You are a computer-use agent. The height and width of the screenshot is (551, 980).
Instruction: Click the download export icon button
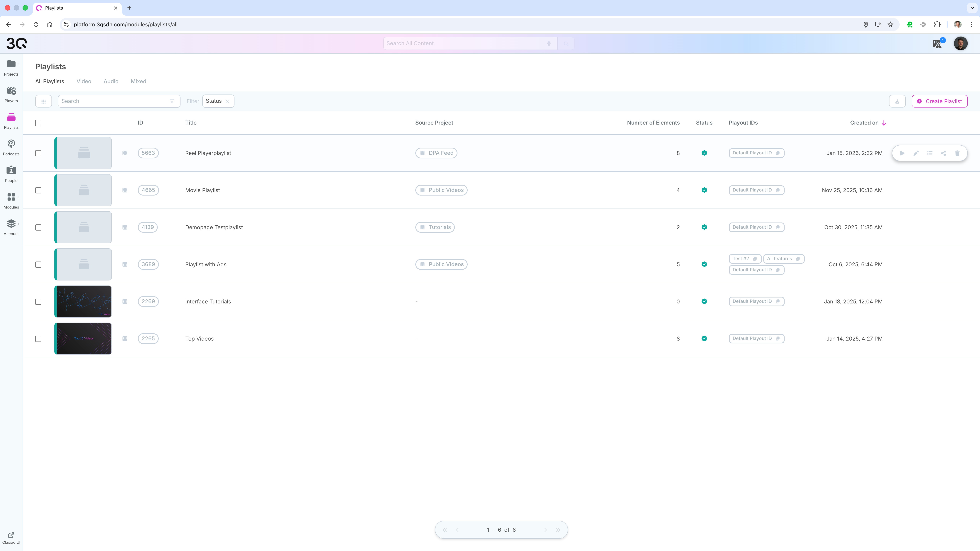click(897, 101)
